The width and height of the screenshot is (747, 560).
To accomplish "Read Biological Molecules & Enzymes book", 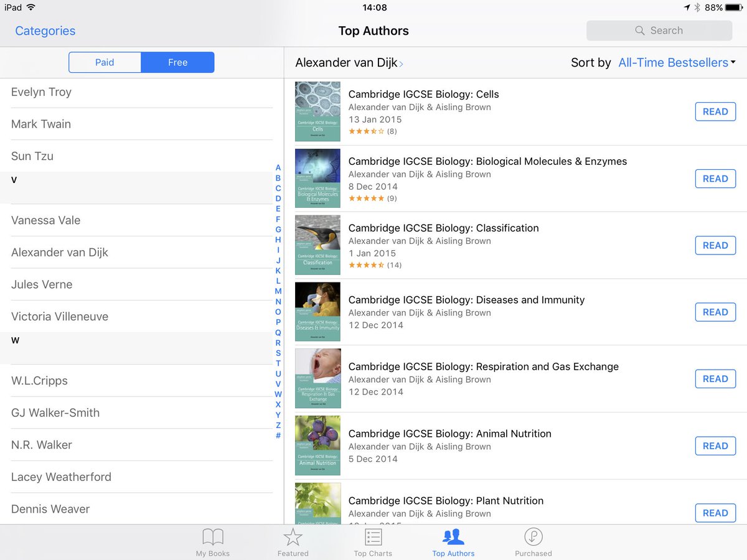I will 715,179.
